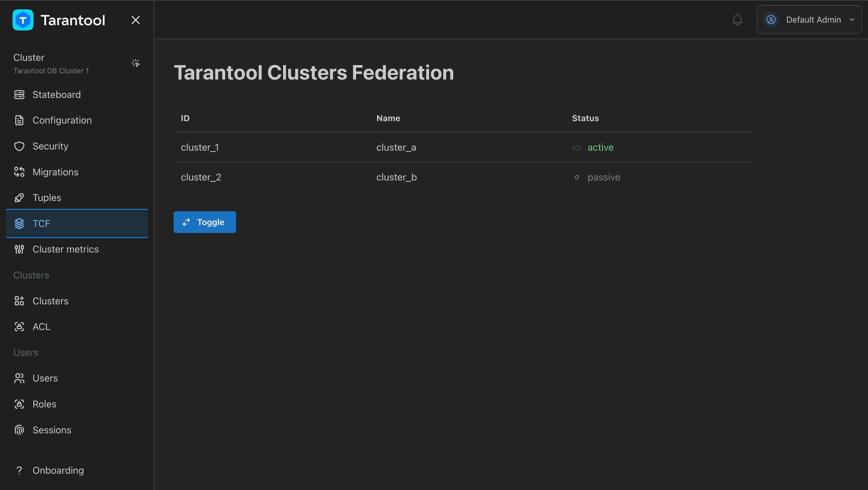Click the TCF layers icon
868x490 pixels.
pos(19,224)
